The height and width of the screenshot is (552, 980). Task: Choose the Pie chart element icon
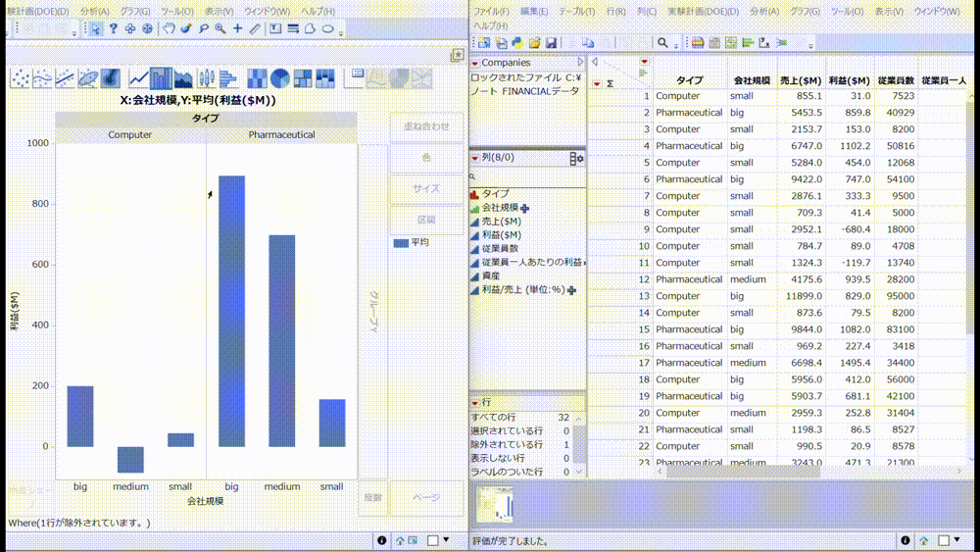coord(280,78)
